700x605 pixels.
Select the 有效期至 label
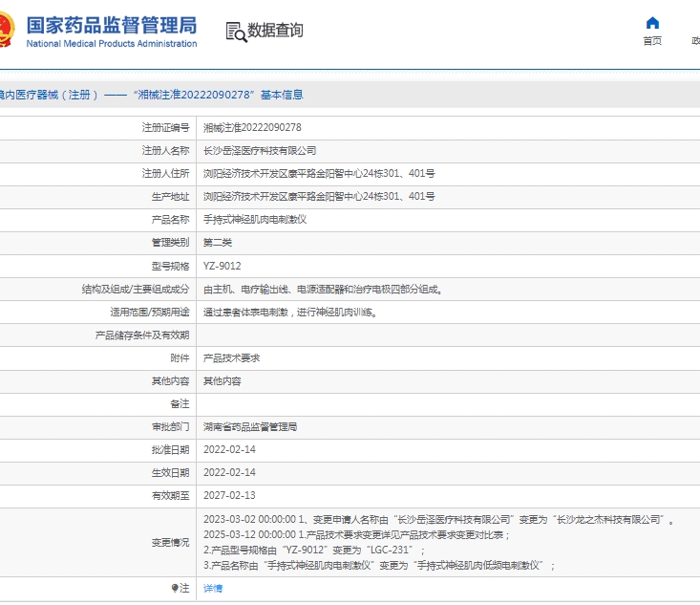(171, 495)
